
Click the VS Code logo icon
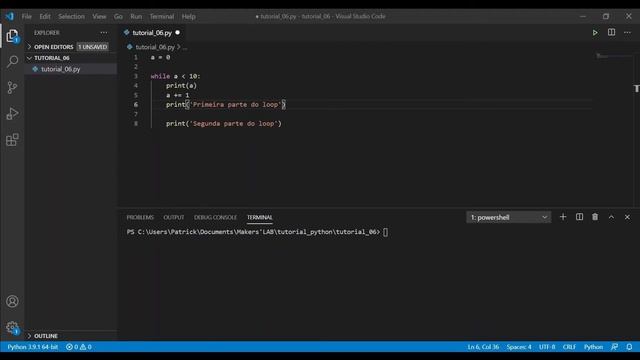(x=10, y=16)
